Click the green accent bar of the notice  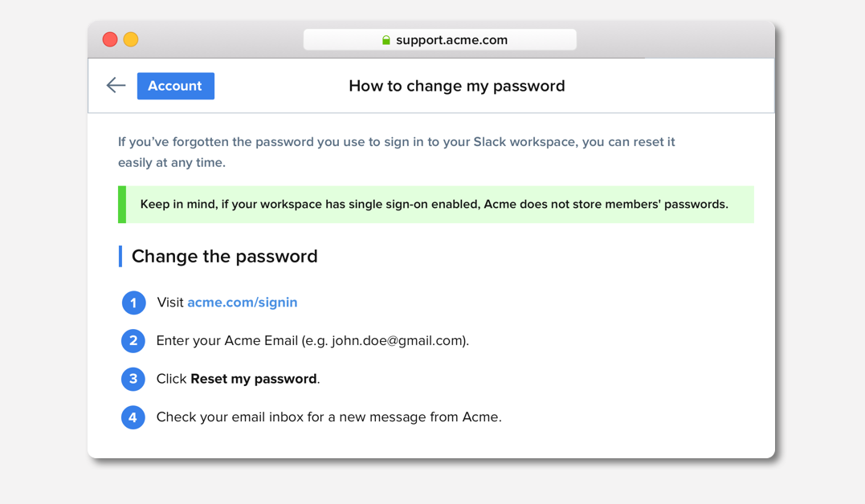[x=122, y=205]
